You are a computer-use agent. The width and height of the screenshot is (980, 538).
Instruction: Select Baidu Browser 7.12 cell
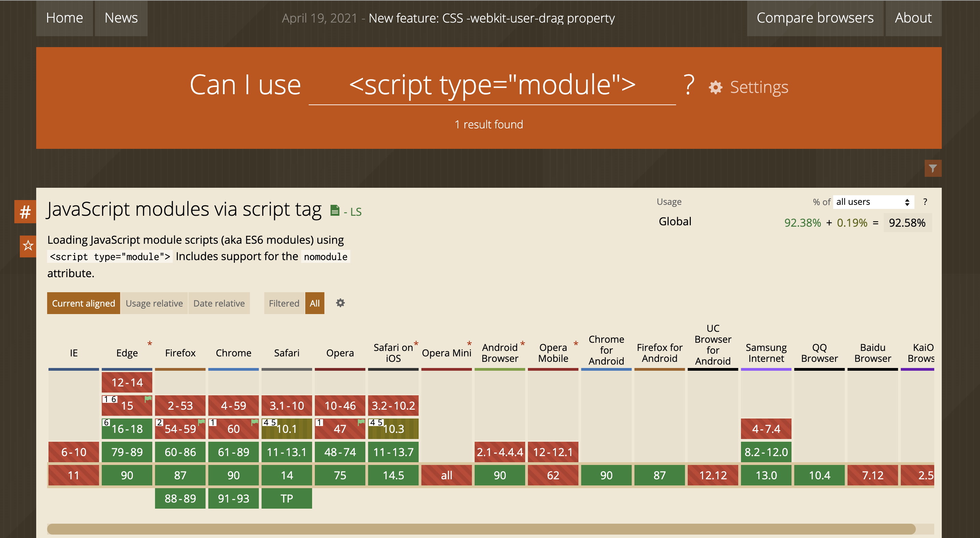pos(872,475)
